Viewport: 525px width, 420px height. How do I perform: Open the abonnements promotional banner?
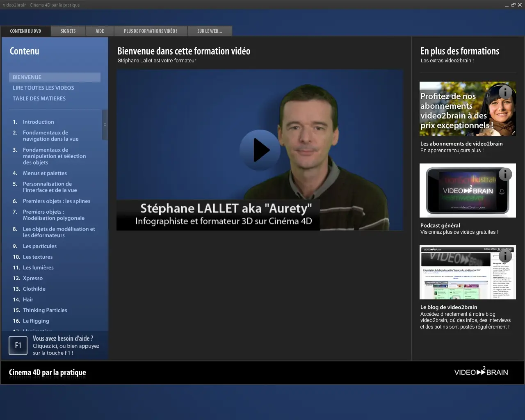tap(468, 109)
